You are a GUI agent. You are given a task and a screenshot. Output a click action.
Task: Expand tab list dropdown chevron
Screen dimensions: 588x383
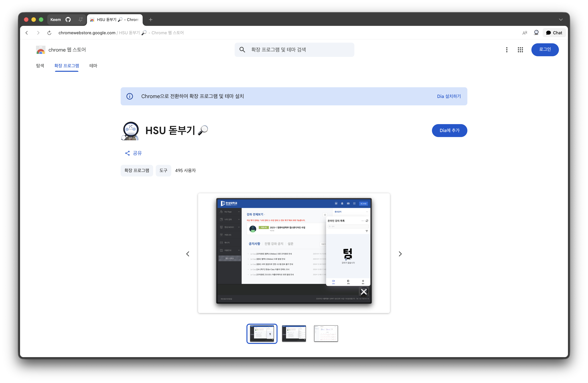[561, 20]
